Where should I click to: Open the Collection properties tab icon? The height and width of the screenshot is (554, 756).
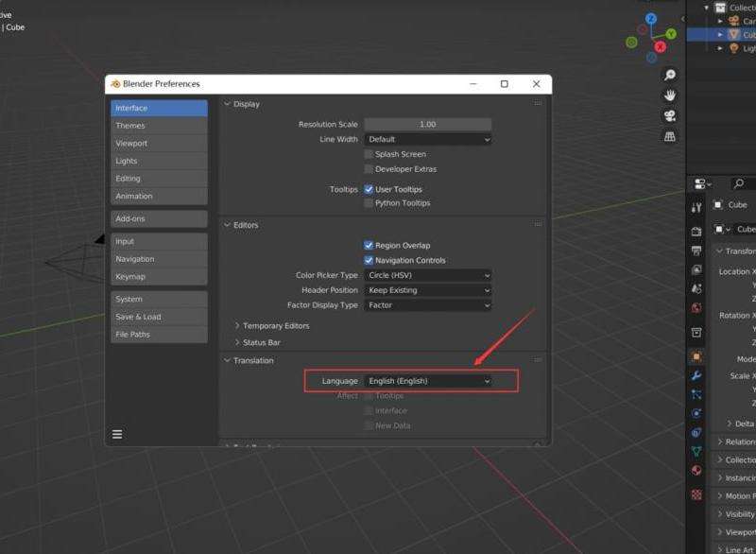point(696,332)
